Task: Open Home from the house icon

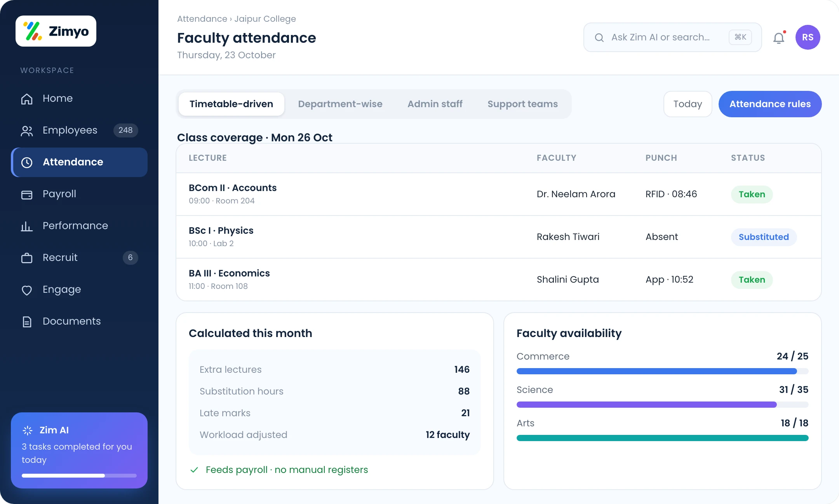Action: click(x=27, y=99)
